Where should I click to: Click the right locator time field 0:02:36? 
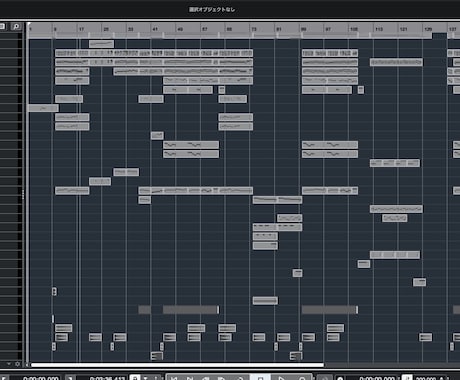(107, 378)
